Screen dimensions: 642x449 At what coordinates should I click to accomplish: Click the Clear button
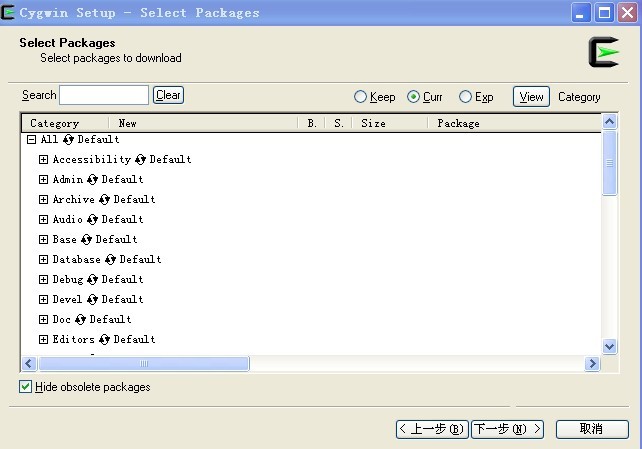[168, 95]
